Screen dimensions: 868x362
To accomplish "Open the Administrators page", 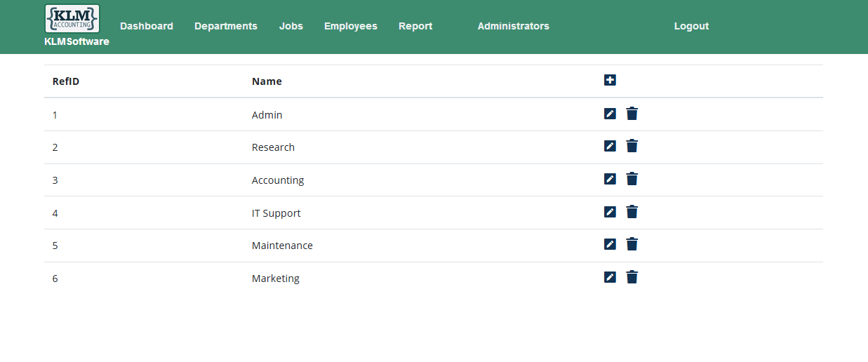I will pyautogui.click(x=514, y=26).
